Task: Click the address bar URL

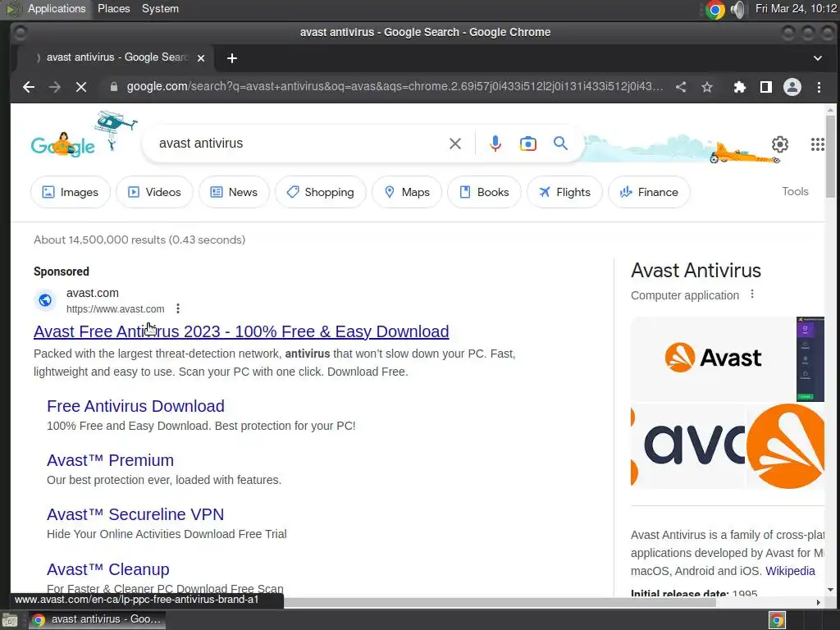Action: click(x=395, y=87)
